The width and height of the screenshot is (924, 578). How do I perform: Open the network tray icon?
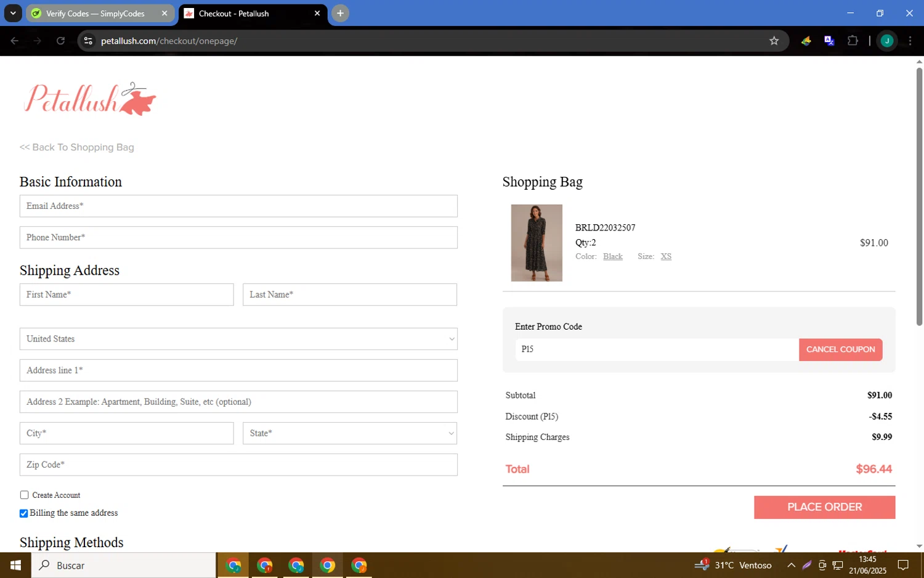pos(838,565)
